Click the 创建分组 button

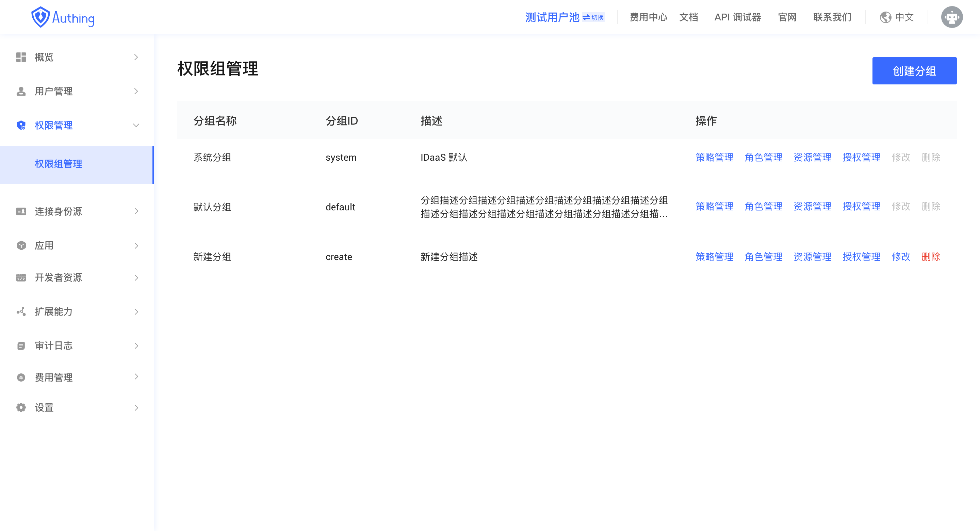pos(914,71)
